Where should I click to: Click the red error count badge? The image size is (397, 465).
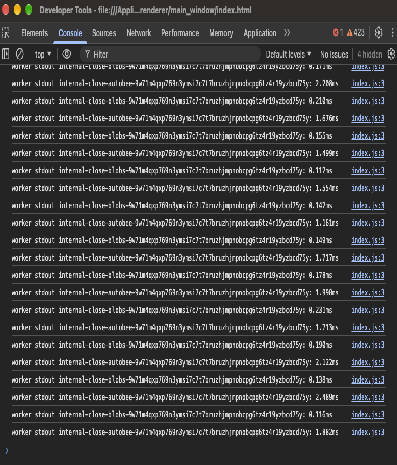[x=338, y=33]
